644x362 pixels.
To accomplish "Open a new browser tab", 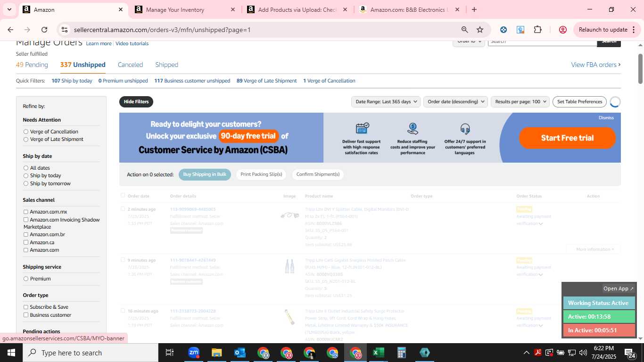I will 474,9.
